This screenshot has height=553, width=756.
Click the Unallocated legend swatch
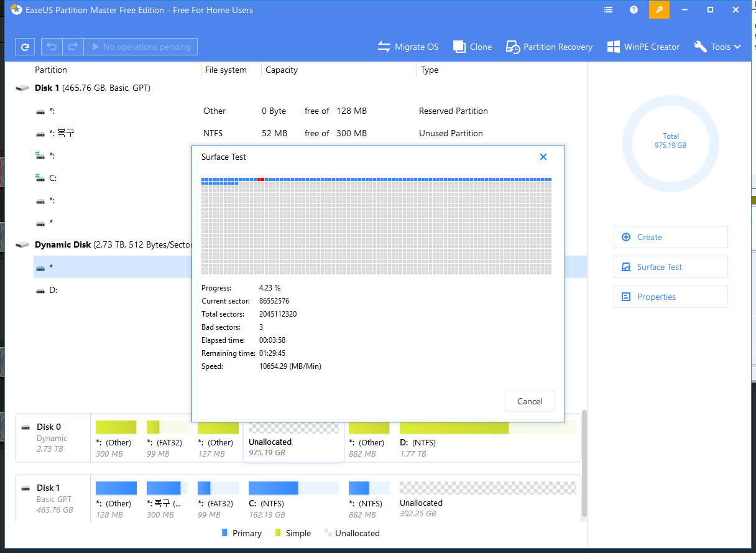[x=327, y=533]
